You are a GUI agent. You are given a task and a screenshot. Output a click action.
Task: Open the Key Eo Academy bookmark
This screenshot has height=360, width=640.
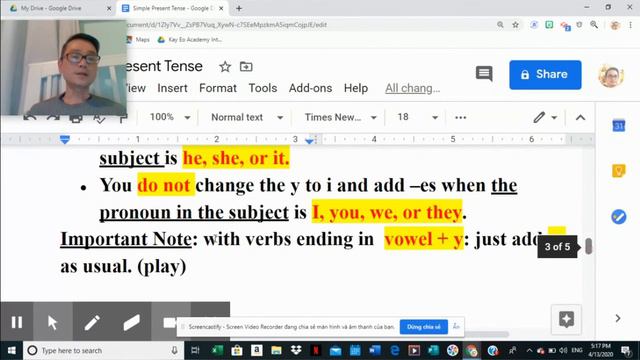[x=190, y=40]
